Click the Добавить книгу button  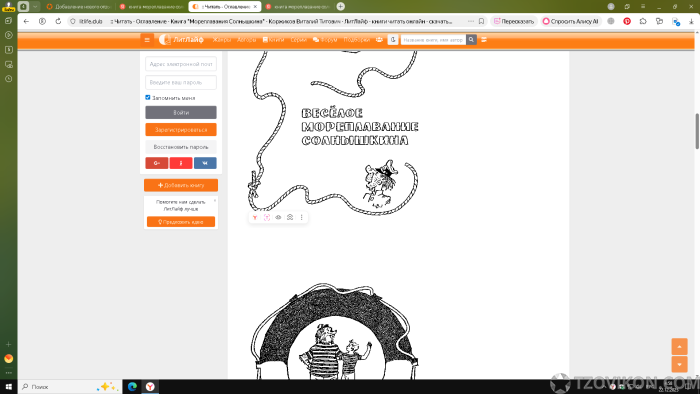click(x=181, y=185)
